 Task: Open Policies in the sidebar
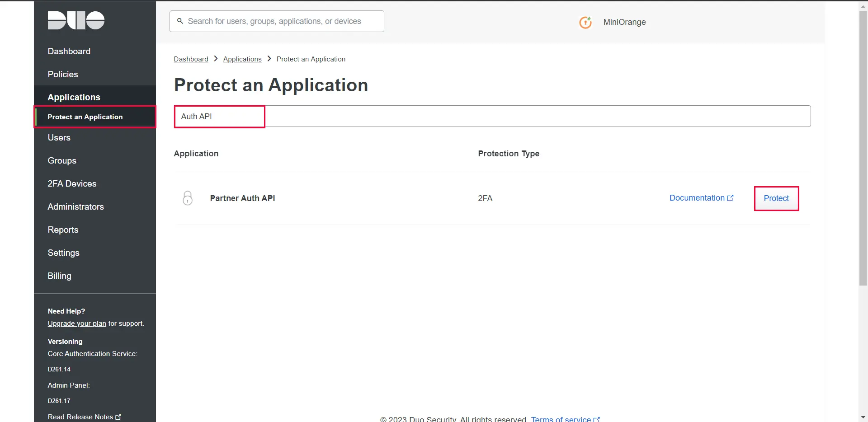pos(63,75)
